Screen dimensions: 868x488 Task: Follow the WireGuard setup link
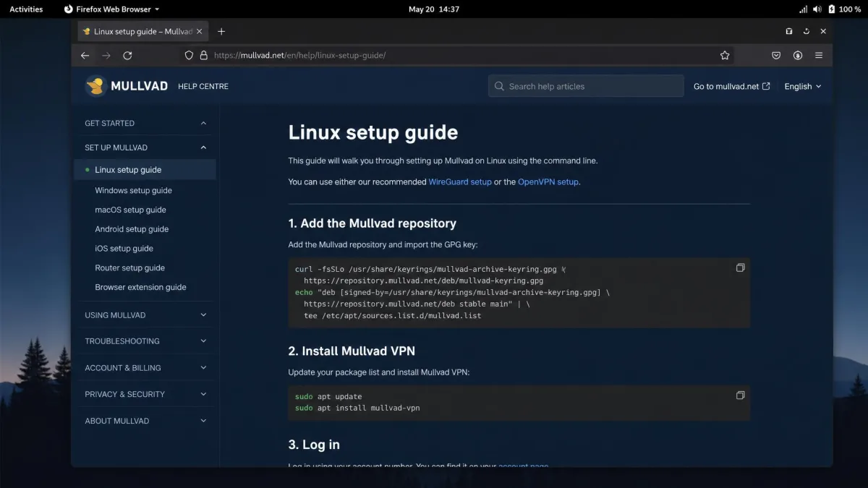pyautogui.click(x=460, y=182)
